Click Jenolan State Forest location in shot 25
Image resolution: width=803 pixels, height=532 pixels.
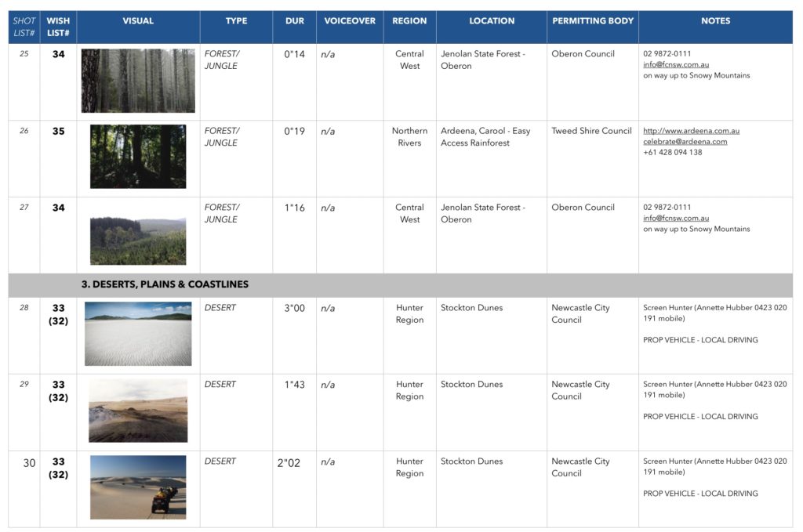tap(483, 60)
